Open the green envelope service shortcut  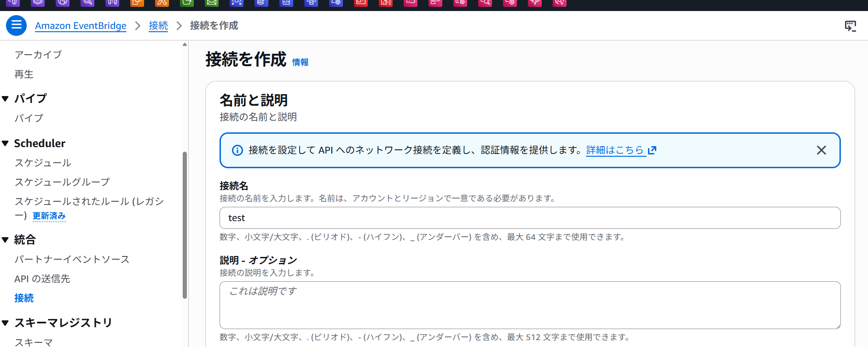[x=211, y=2]
